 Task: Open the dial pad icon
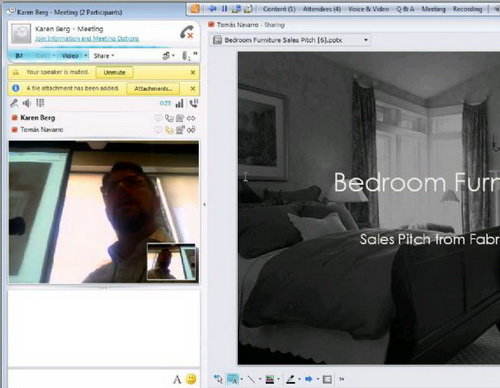pos(40,103)
